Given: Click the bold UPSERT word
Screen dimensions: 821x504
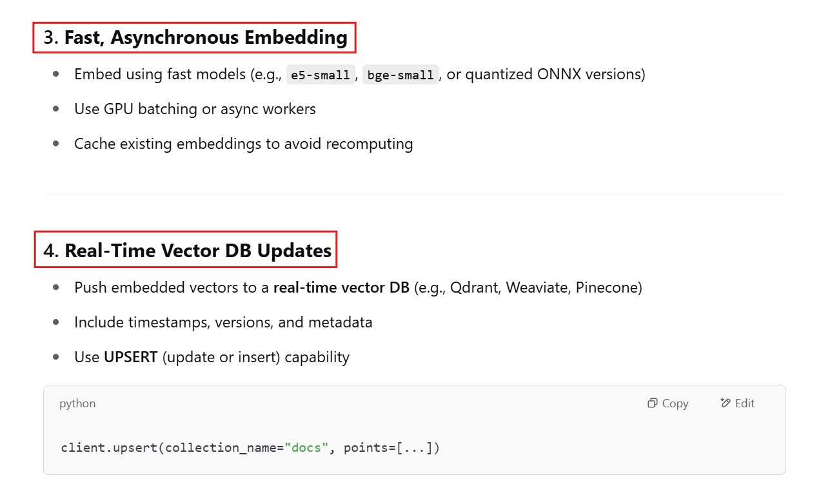Looking at the screenshot, I should point(131,357).
